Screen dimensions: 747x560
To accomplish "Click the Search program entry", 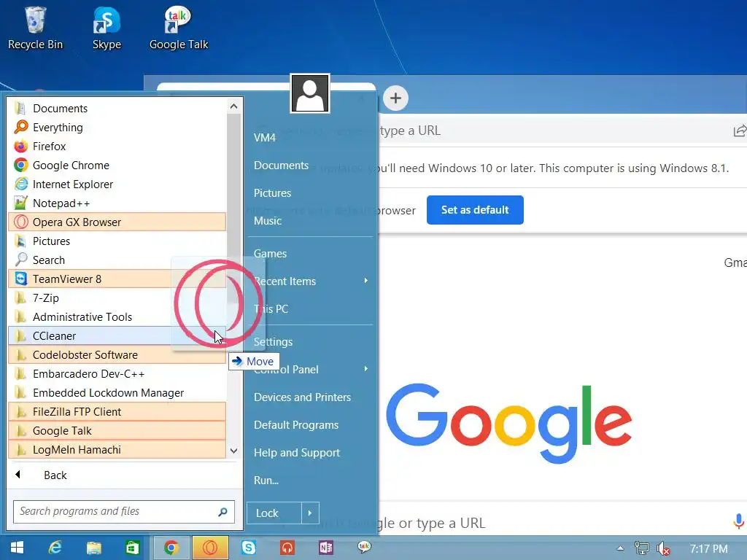I will [x=117, y=260].
